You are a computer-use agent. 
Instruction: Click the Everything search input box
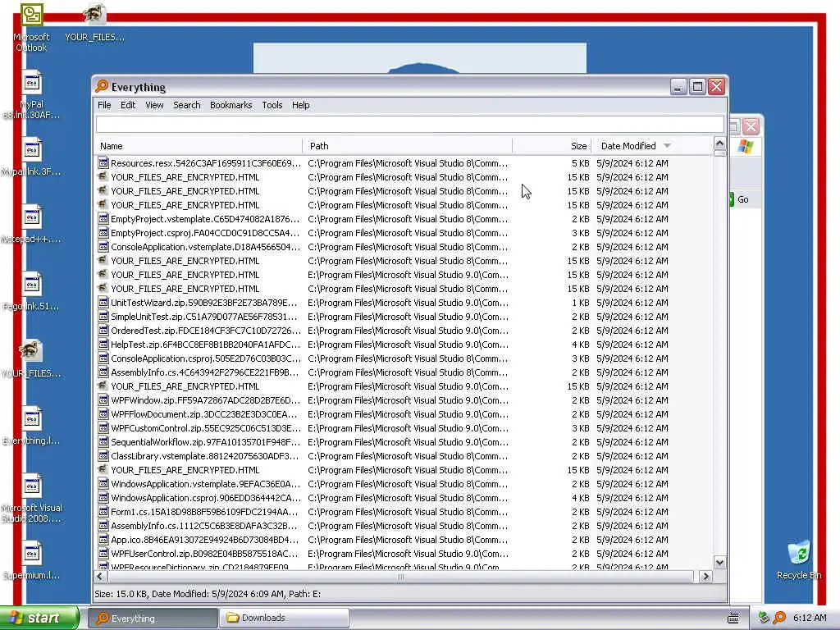(x=410, y=125)
